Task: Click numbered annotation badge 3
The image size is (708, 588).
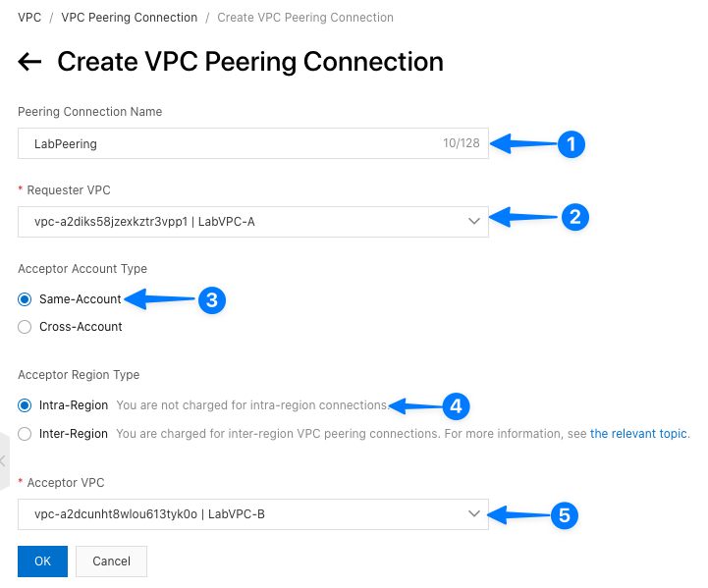Action: 212,299
